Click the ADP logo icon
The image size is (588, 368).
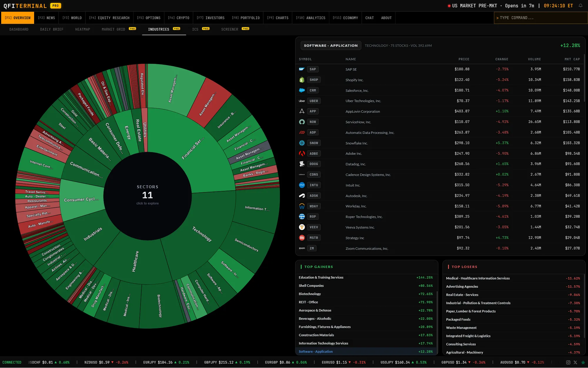tap(302, 132)
